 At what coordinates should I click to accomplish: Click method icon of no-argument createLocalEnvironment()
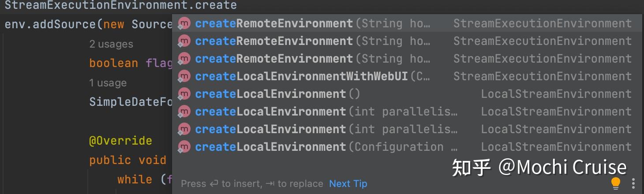pos(184,94)
